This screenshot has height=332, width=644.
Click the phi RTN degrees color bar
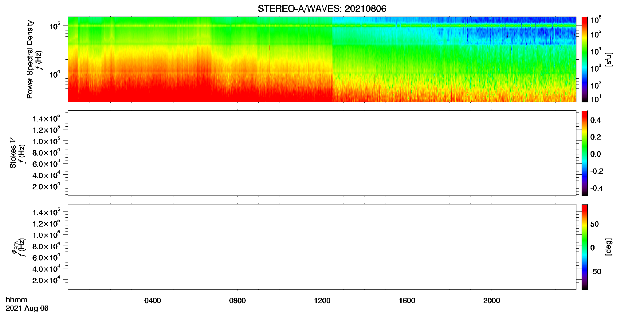pyautogui.click(x=584, y=247)
